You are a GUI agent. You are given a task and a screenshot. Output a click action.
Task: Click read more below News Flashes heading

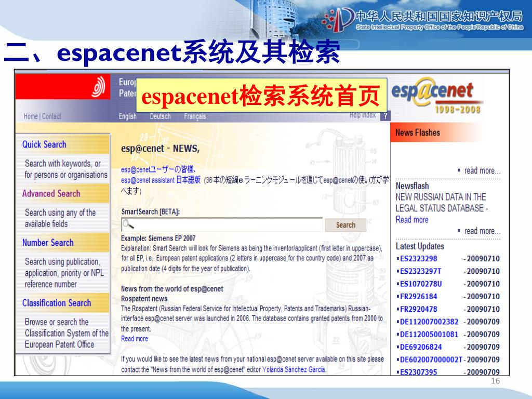[x=482, y=170]
